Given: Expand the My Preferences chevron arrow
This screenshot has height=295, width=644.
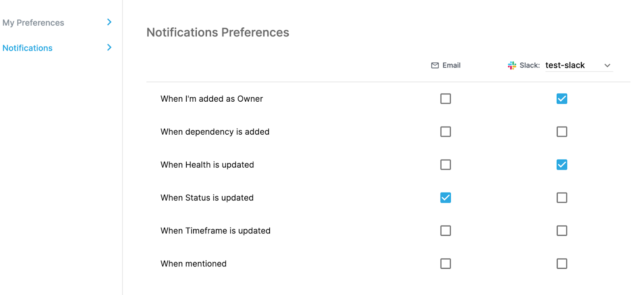Looking at the screenshot, I should (109, 22).
